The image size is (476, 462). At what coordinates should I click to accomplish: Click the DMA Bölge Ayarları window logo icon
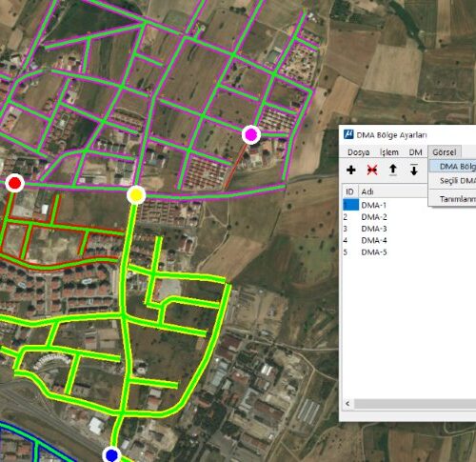tap(348, 134)
